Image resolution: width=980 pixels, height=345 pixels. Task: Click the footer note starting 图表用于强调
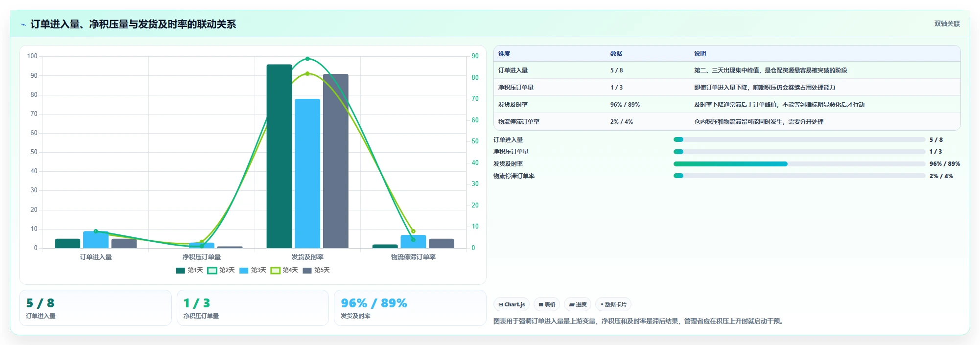point(639,321)
